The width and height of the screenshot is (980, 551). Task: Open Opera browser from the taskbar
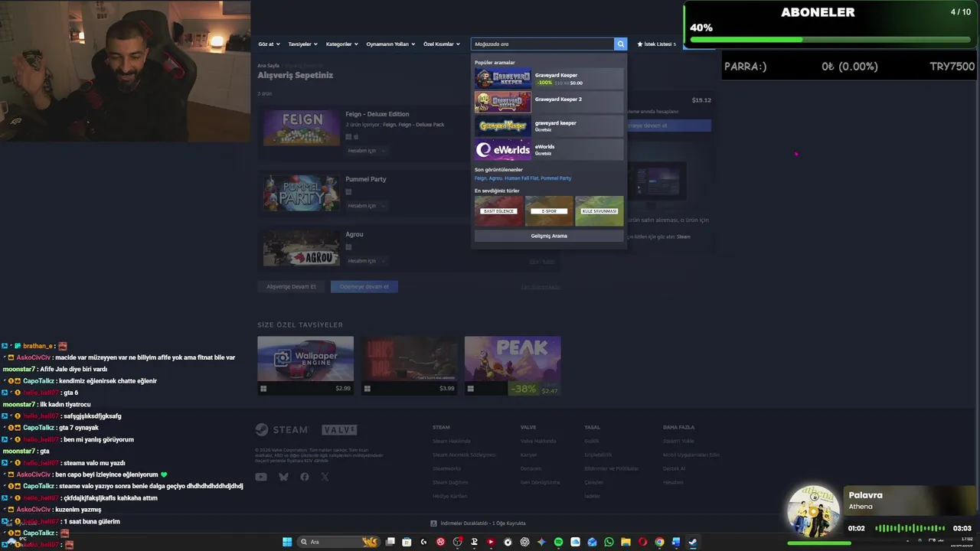[x=642, y=542]
